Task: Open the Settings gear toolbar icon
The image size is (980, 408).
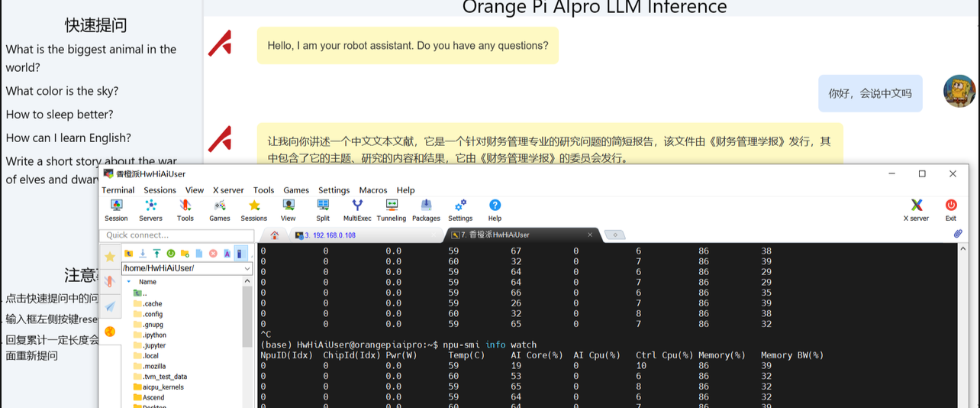Action: (x=460, y=210)
